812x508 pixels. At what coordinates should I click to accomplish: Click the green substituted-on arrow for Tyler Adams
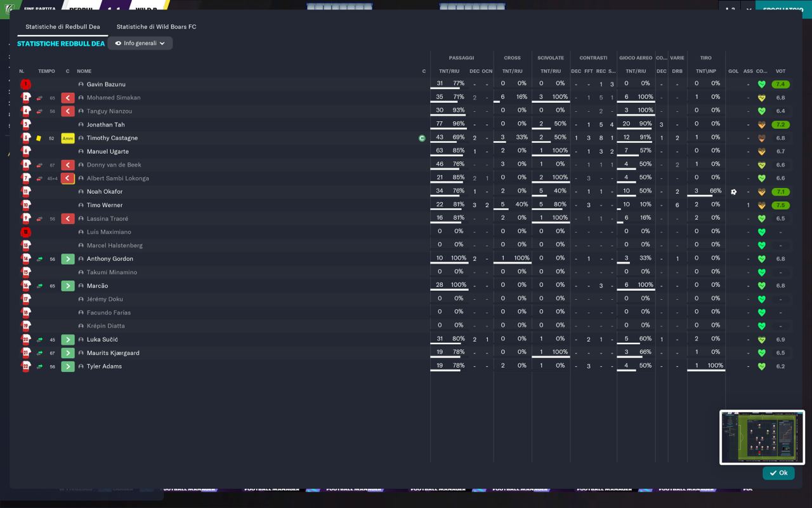click(67, 366)
